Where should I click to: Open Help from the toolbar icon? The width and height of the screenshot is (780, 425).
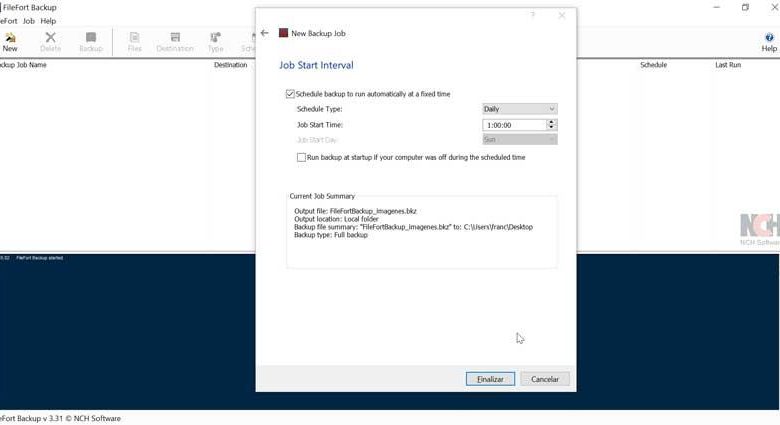pyautogui.click(x=769, y=42)
